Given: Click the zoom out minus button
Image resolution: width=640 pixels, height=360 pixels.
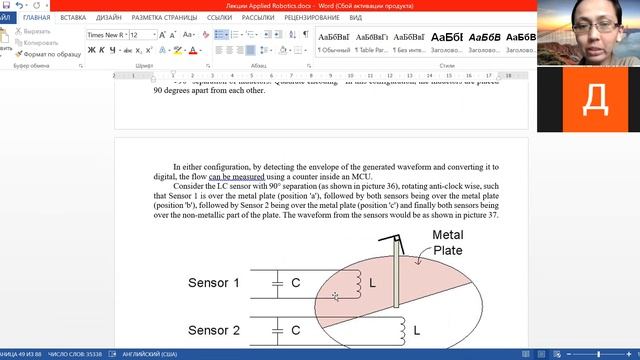Looking at the screenshot, I should 569,354.
